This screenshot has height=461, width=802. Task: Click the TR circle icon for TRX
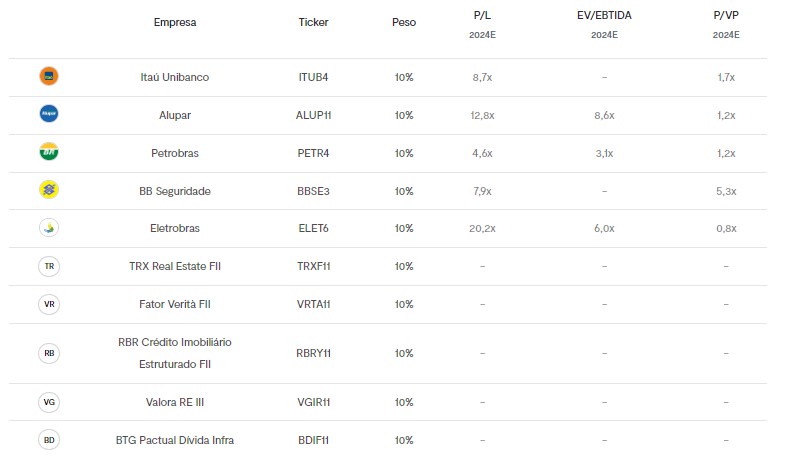point(49,266)
